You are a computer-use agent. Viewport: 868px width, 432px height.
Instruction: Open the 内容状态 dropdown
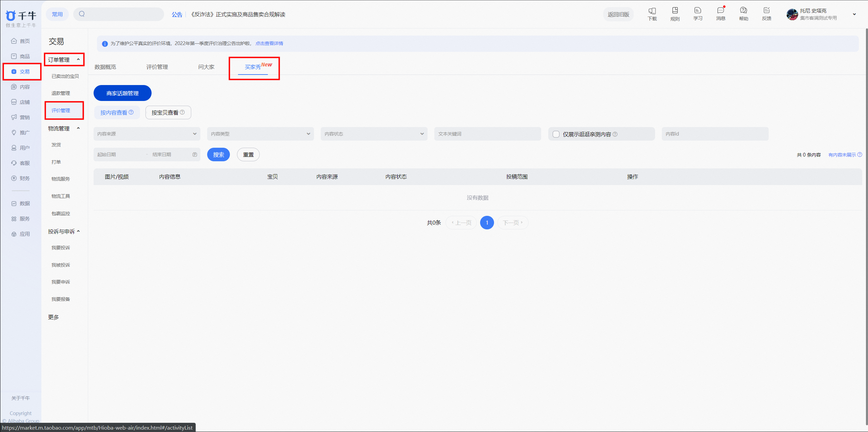[374, 134]
